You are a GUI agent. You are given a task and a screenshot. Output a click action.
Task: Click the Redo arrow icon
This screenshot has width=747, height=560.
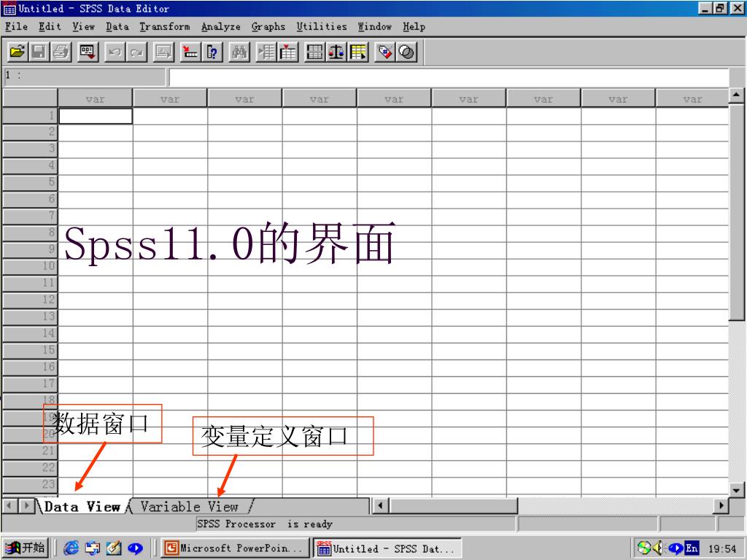[x=136, y=52]
